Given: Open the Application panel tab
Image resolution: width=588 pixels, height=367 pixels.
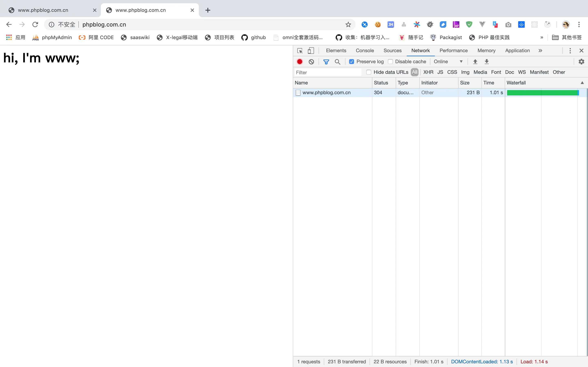Looking at the screenshot, I should [x=517, y=51].
